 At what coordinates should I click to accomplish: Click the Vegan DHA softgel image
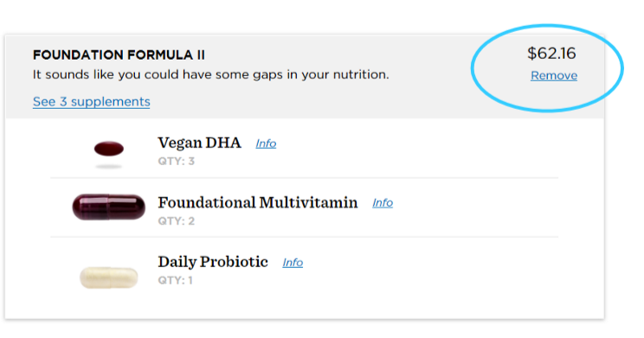click(x=109, y=149)
